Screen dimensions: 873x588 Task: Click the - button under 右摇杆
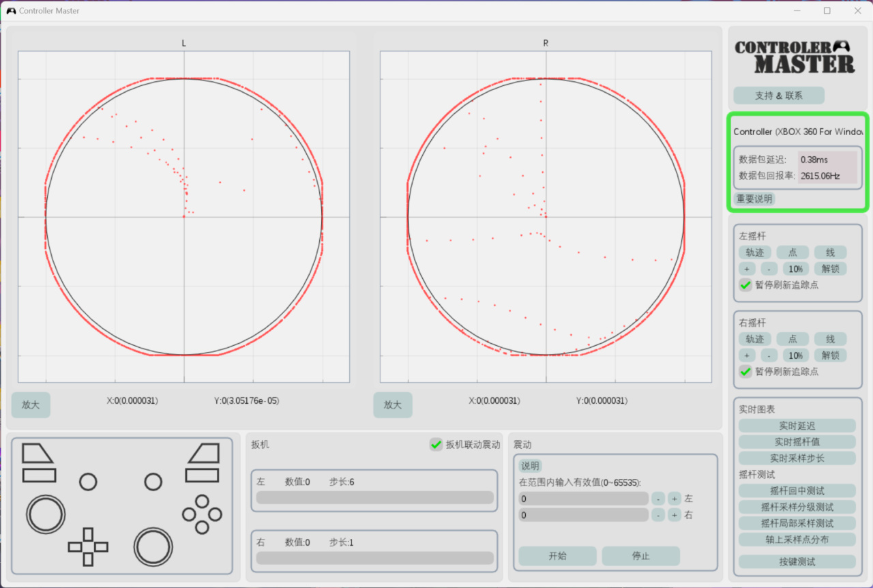[x=769, y=355]
